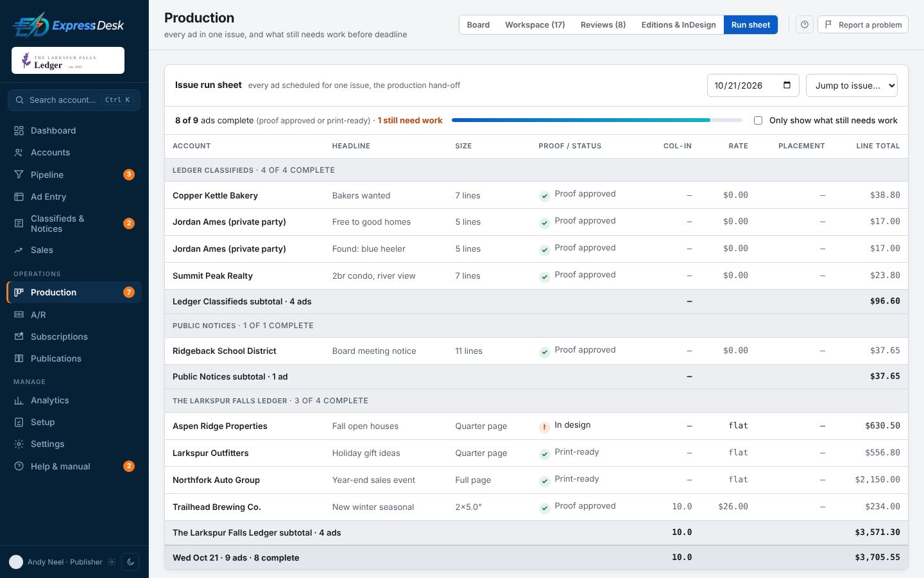Switch to the Board tab
Image resolution: width=924 pixels, height=578 pixels.
[478, 24]
